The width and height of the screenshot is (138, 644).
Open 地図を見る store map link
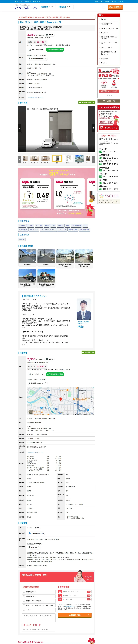(34, 547)
